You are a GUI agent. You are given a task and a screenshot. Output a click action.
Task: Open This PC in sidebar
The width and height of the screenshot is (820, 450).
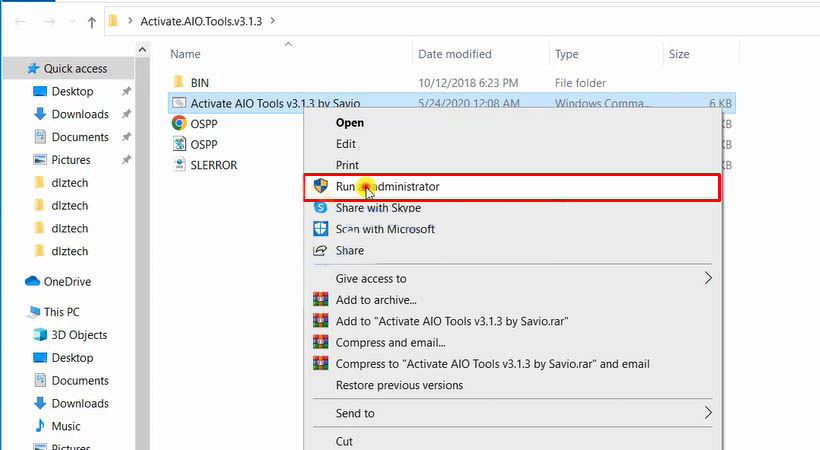tap(61, 312)
